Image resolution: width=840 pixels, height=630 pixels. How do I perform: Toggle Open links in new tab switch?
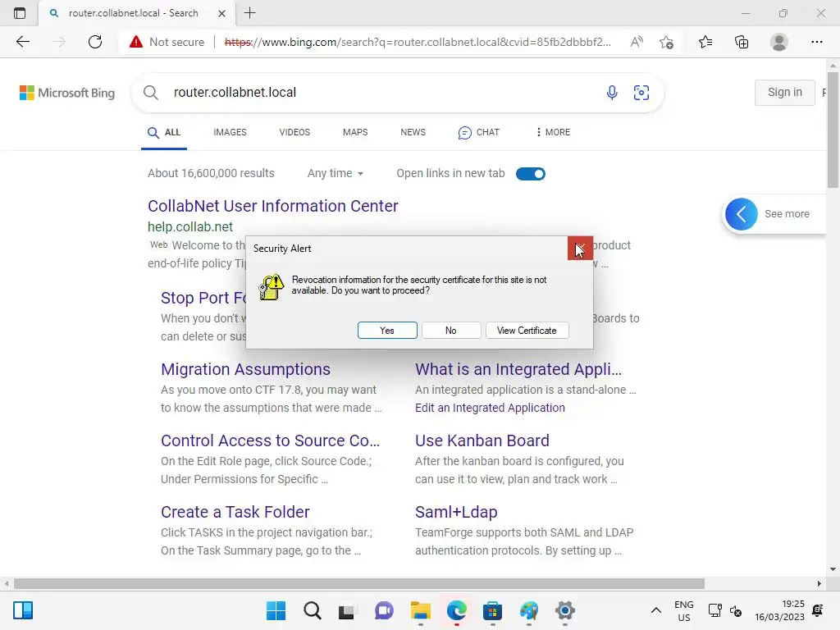(x=531, y=174)
